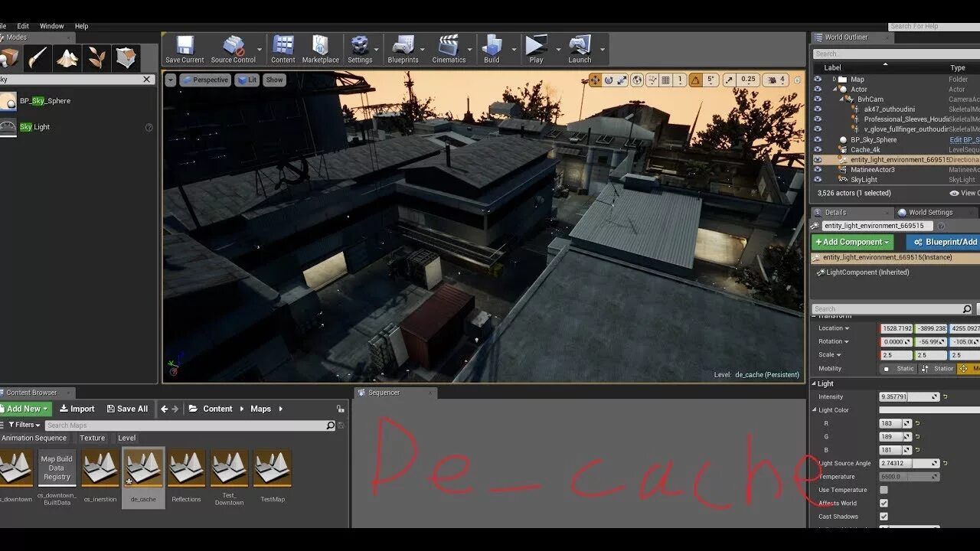
Task: Click the Play toolbar icon
Action: pyautogui.click(x=536, y=50)
